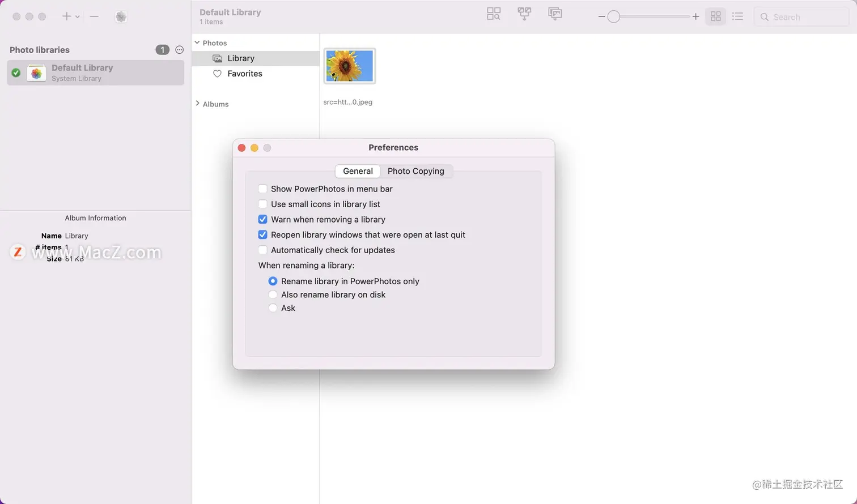857x504 pixels.
Task: Select Rename library in PowerPhotos only
Action: pyautogui.click(x=273, y=281)
